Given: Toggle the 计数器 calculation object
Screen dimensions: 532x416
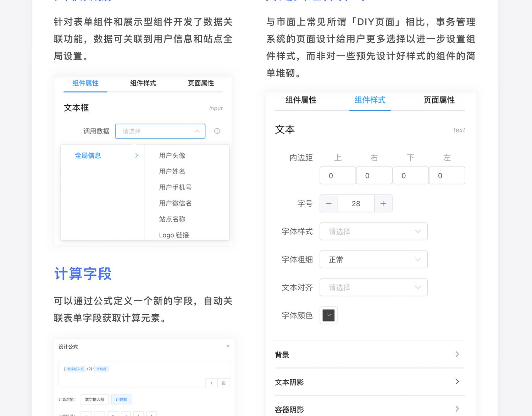Looking at the screenshot, I should (x=121, y=399).
